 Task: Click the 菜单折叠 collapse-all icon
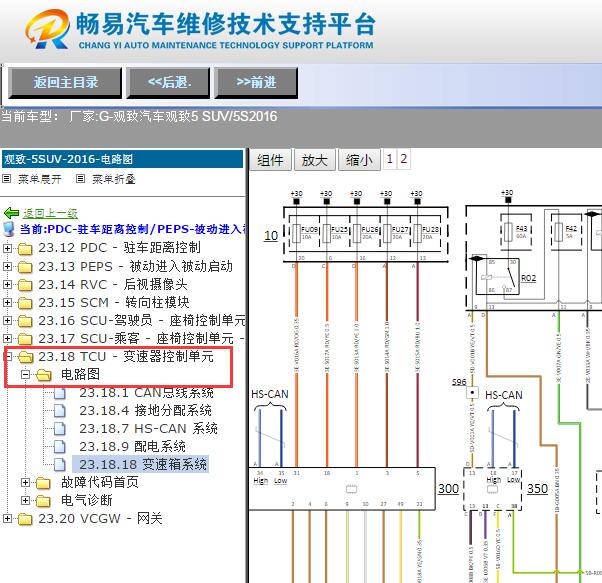80,178
